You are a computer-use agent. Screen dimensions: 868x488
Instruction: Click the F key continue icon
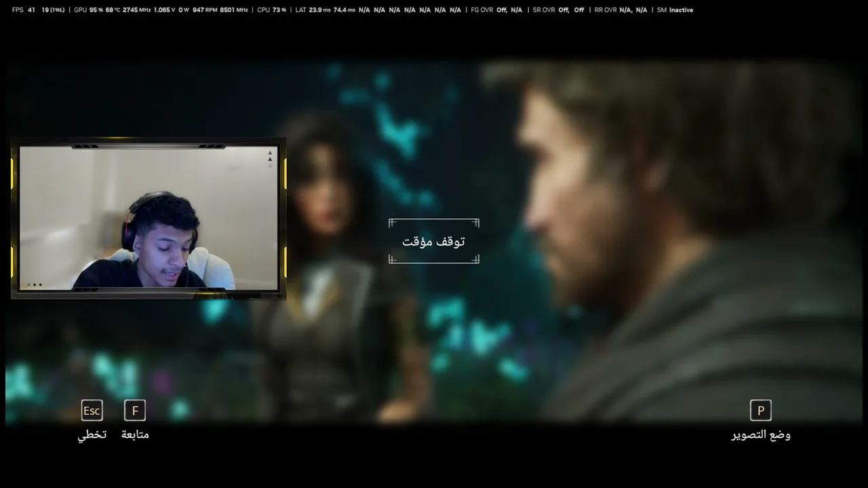pyautogui.click(x=135, y=410)
